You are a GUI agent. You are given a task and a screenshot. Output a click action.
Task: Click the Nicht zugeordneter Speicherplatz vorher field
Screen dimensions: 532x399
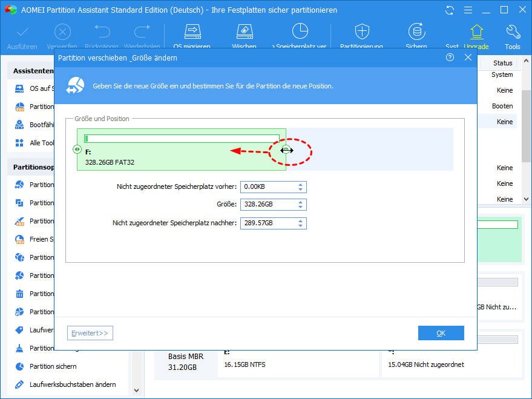point(274,187)
